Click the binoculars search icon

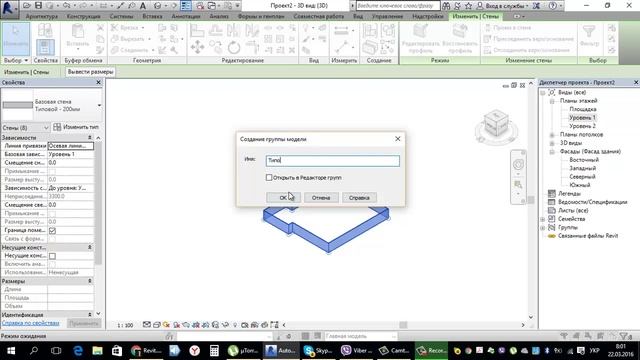tap(446, 6)
